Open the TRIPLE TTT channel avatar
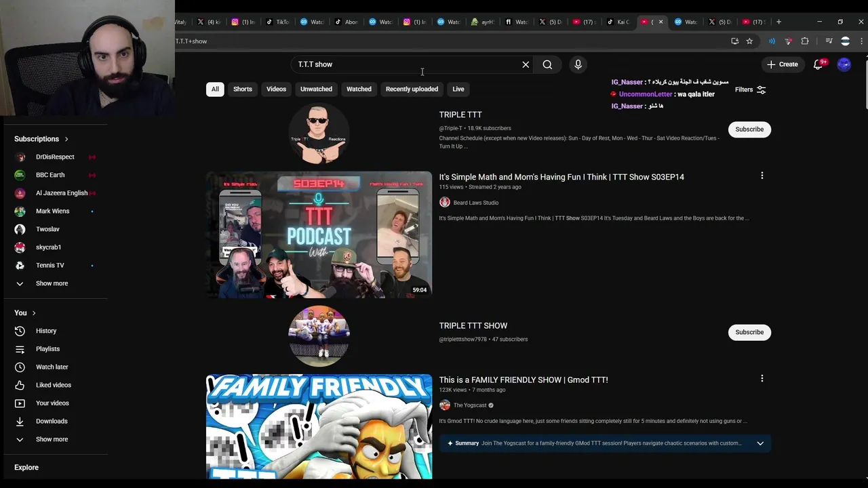 pyautogui.click(x=319, y=134)
